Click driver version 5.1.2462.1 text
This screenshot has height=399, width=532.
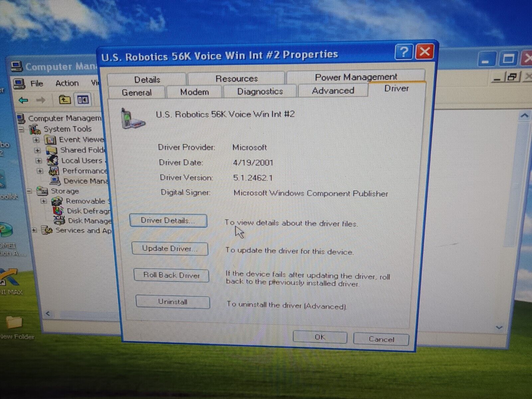pyautogui.click(x=253, y=178)
